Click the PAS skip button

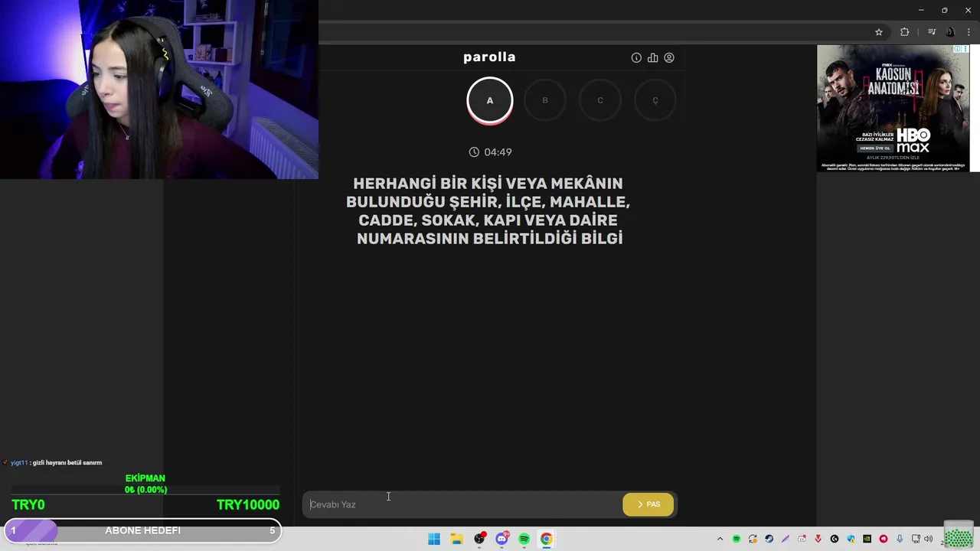[x=648, y=504]
